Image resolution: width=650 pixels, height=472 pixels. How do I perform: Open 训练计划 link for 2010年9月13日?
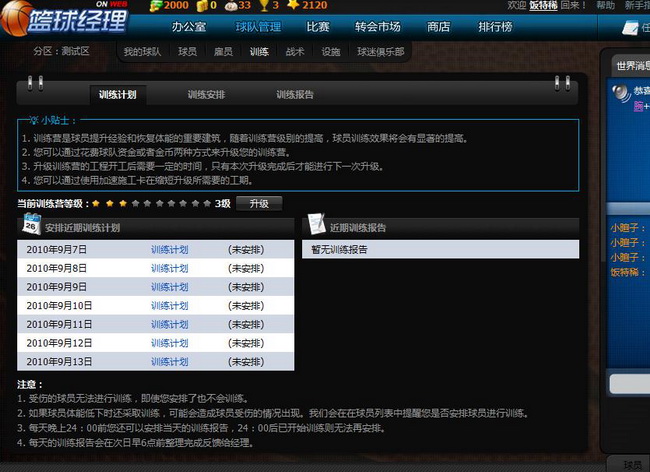pyautogui.click(x=169, y=361)
